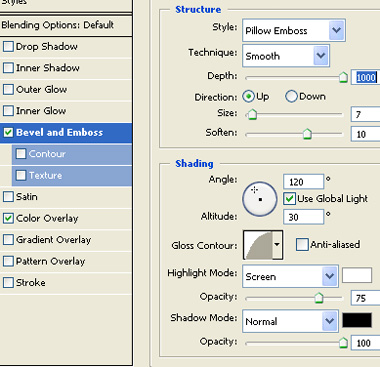Click the Depth value field showing 1000
380x367 pixels.
click(366, 77)
